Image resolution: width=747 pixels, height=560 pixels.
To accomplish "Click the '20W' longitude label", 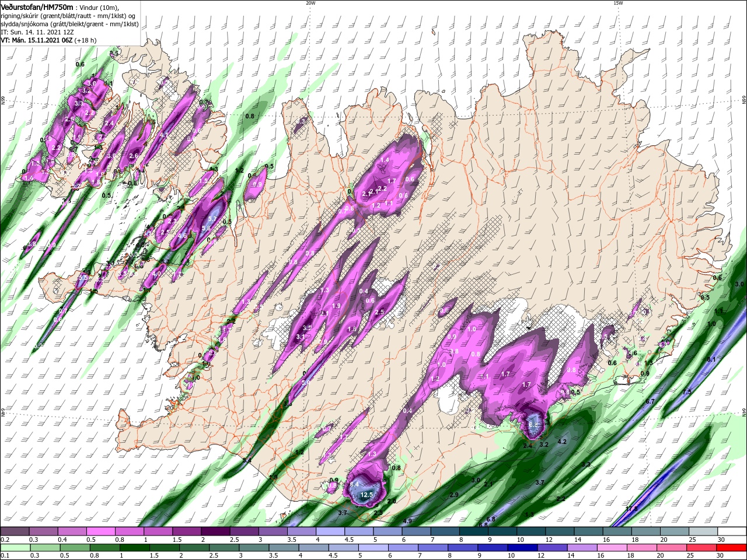I will click(x=310, y=3).
